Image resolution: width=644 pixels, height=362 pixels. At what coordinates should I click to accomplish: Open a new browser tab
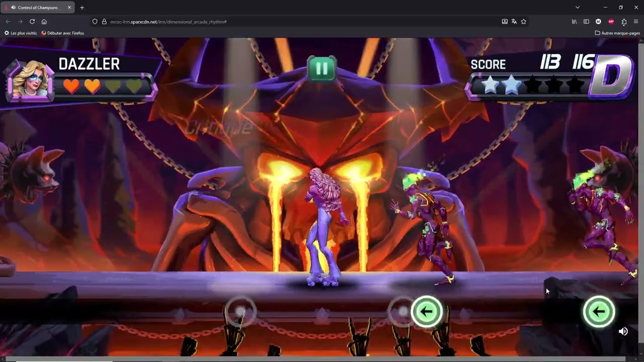(x=82, y=8)
